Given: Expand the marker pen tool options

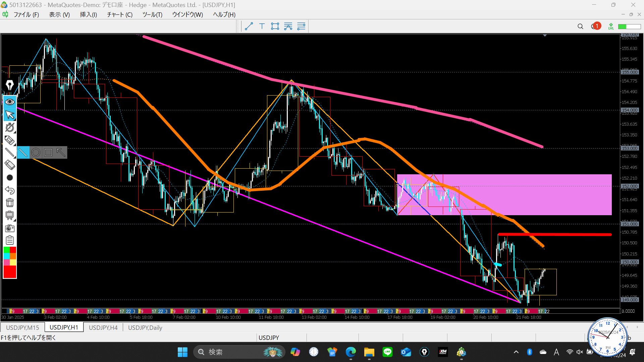Looking at the screenshot, I should click(10, 140).
